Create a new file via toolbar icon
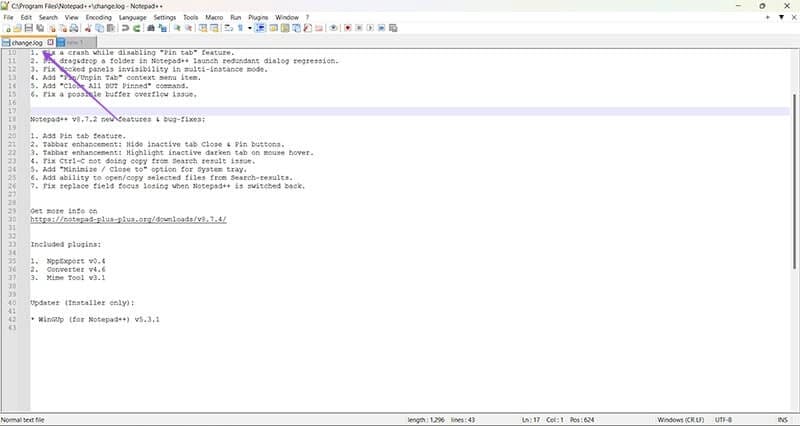This screenshot has height=426, width=800. 8,28
